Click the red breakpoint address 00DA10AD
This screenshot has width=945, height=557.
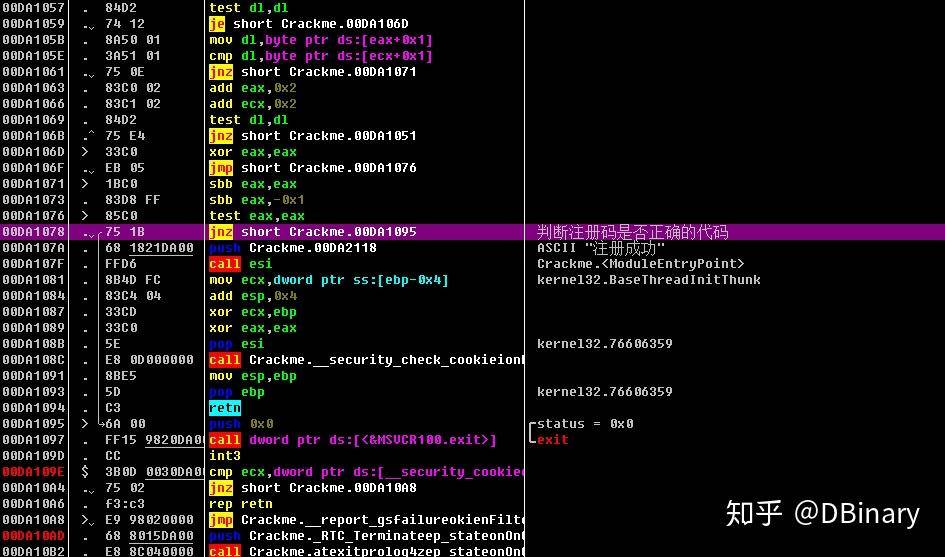point(34,535)
